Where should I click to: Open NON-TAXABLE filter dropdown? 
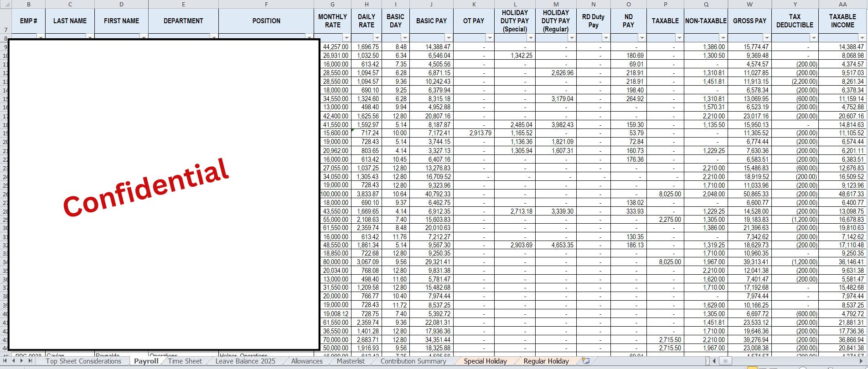[x=723, y=38]
